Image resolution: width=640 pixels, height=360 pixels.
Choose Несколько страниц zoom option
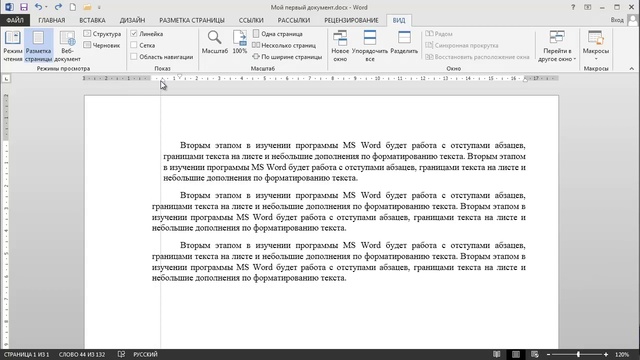point(284,45)
